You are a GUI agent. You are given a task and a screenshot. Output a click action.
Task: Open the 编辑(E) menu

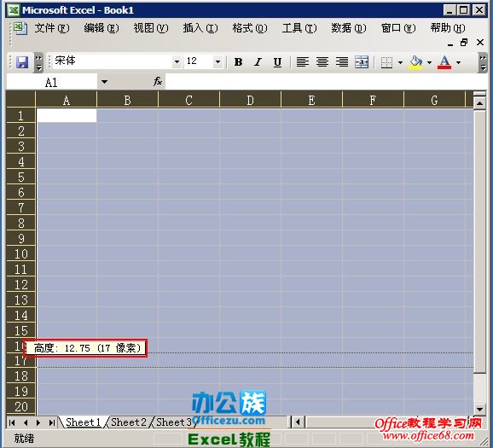point(101,28)
